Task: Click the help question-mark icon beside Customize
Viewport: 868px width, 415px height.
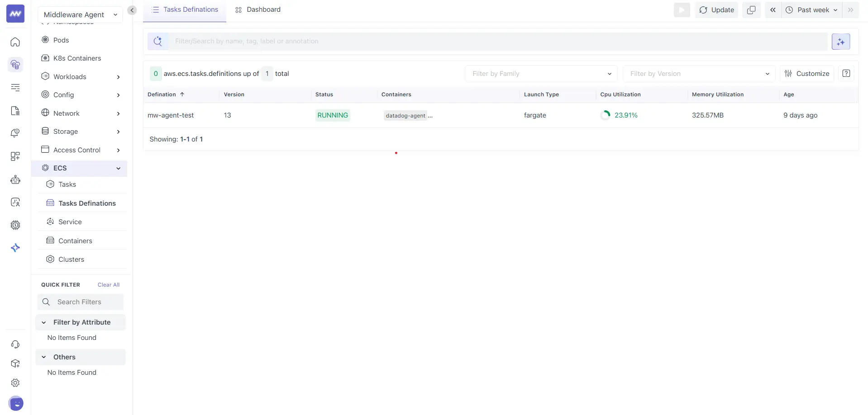Action: click(846, 73)
